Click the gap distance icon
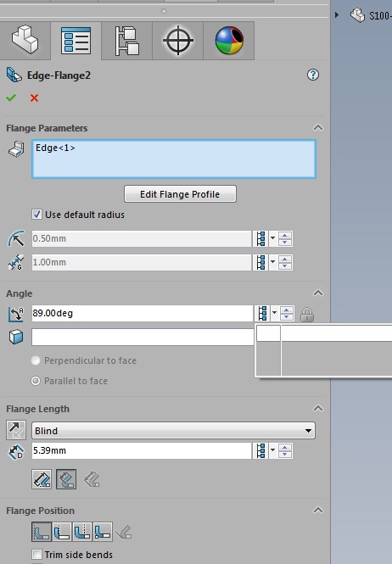This screenshot has height=564, width=392. coord(16,263)
